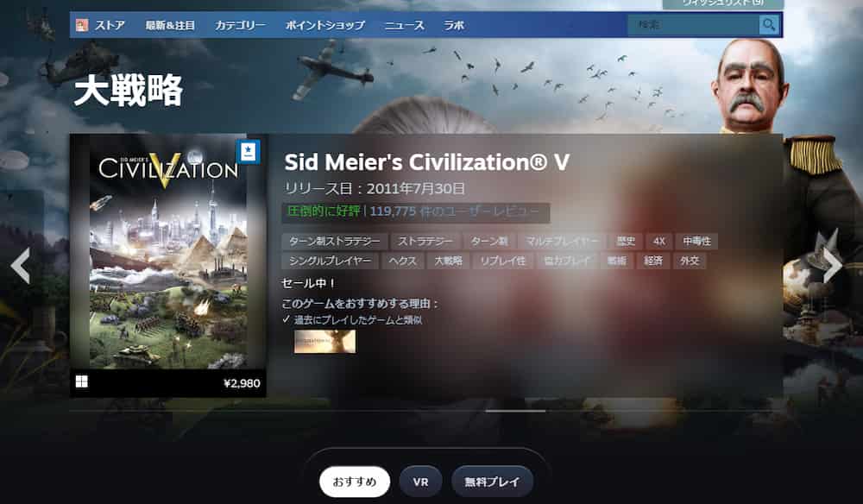Go to previous carousel item arrow
Viewport: 863px width, 504px height.
[21, 266]
